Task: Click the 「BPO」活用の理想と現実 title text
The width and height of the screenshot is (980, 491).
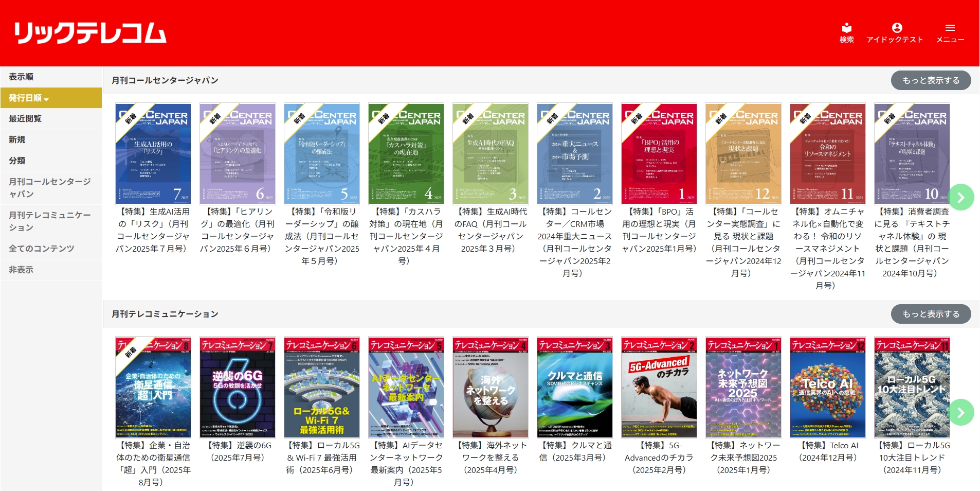Action: 659,230
